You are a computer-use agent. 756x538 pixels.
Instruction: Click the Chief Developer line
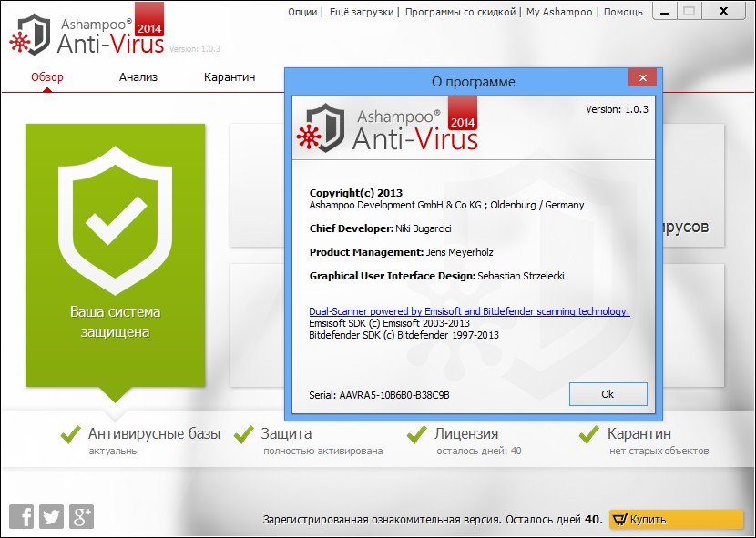point(381,228)
